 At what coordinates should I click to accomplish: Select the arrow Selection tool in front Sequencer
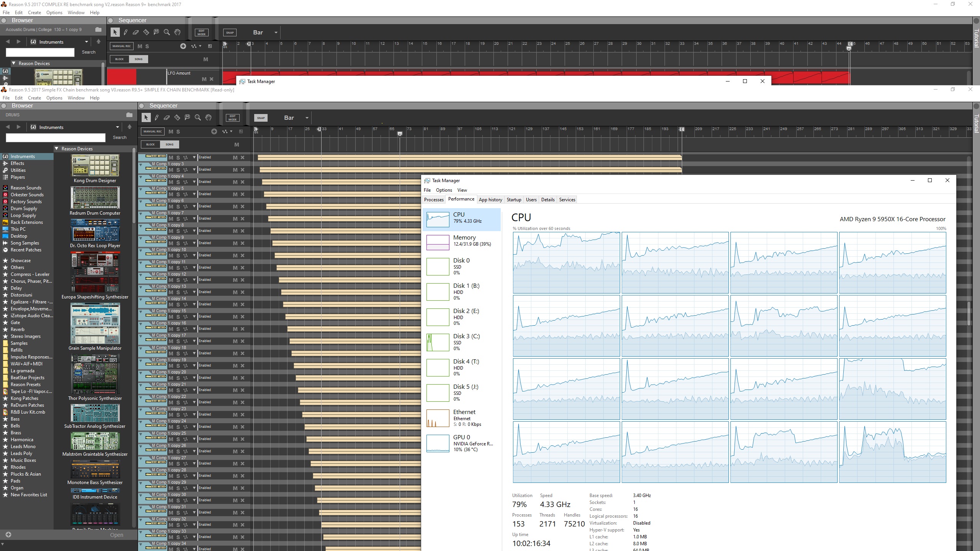tap(146, 117)
